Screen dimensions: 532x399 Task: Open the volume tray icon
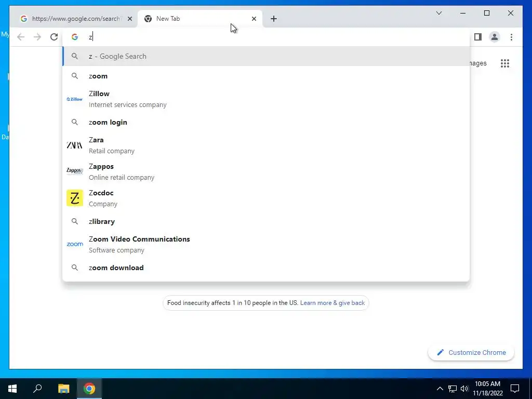point(464,389)
